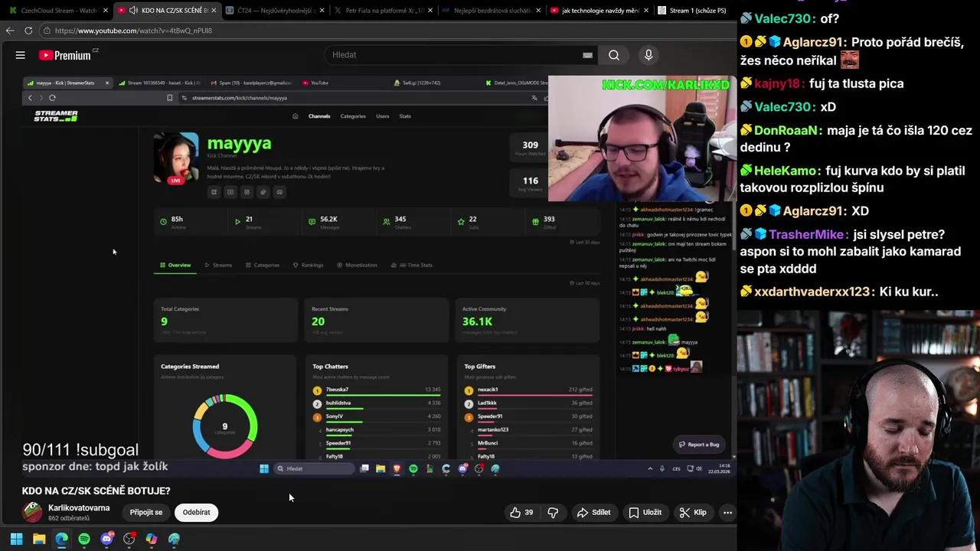The width and height of the screenshot is (980, 551).
Task: Click the Spotify icon in the streamed taskbar
Action: (x=413, y=468)
